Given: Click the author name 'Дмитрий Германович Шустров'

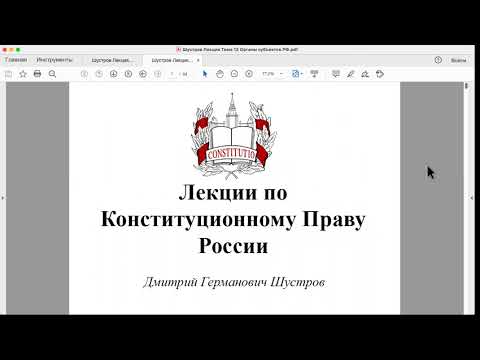Looking at the screenshot, I should pos(234,282).
